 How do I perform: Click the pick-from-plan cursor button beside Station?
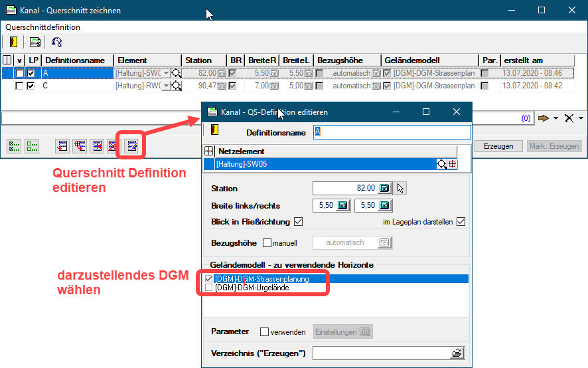point(400,188)
